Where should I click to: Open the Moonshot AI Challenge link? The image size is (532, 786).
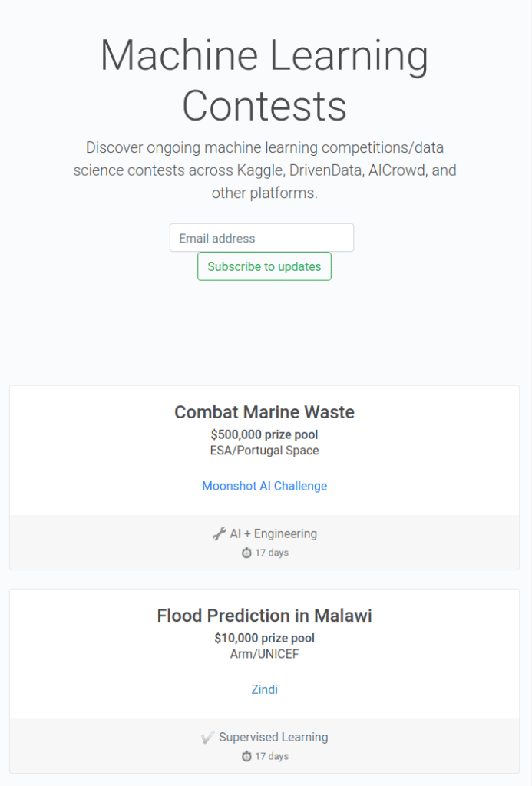click(264, 486)
